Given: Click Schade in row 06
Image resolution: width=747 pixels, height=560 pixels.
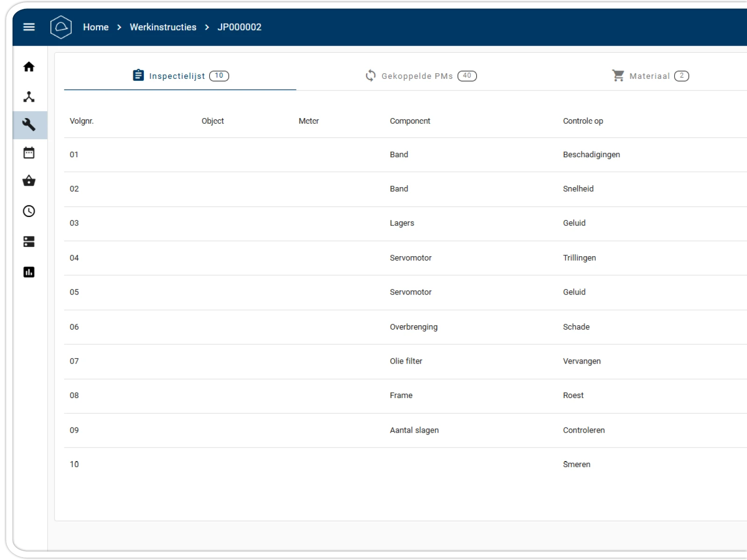Looking at the screenshot, I should [x=576, y=327].
